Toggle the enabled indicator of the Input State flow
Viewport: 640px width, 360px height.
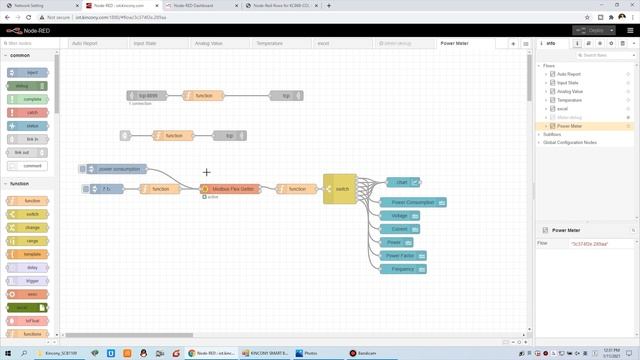click(628, 83)
